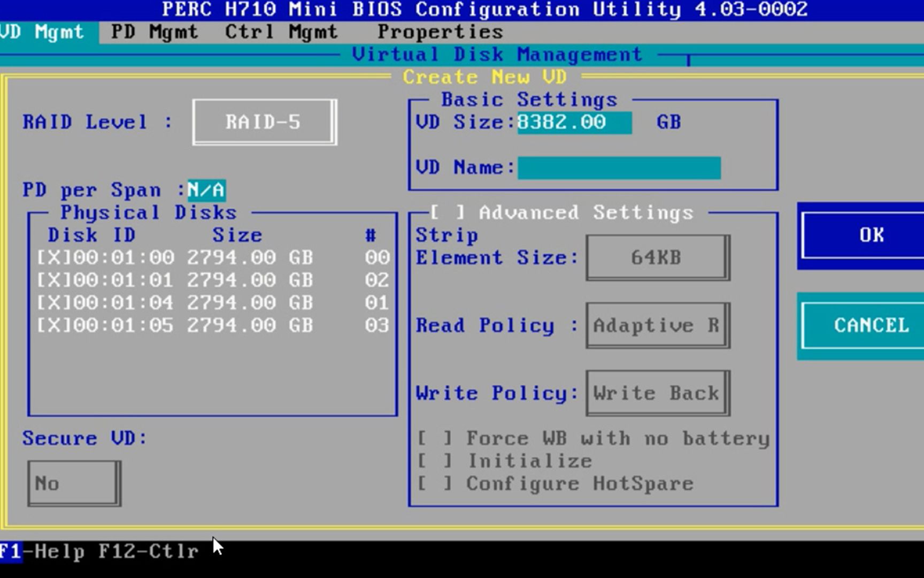Click the Disk ID column header
924x578 pixels.
click(x=91, y=235)
